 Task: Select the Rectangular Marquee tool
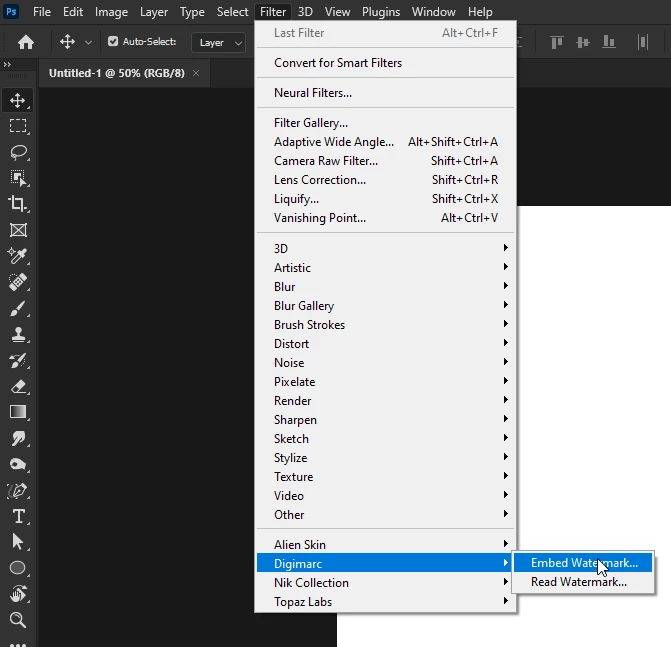(18, 126)
